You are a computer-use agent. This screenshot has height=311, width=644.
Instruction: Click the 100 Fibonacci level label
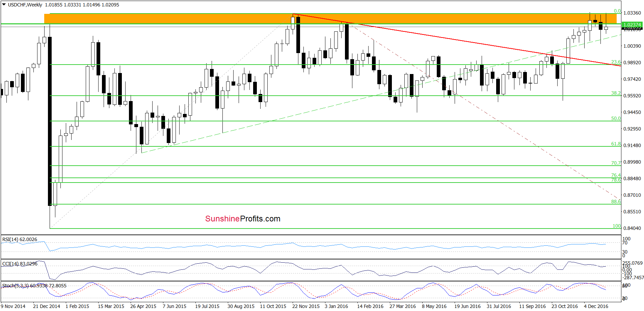coord(617,226)
